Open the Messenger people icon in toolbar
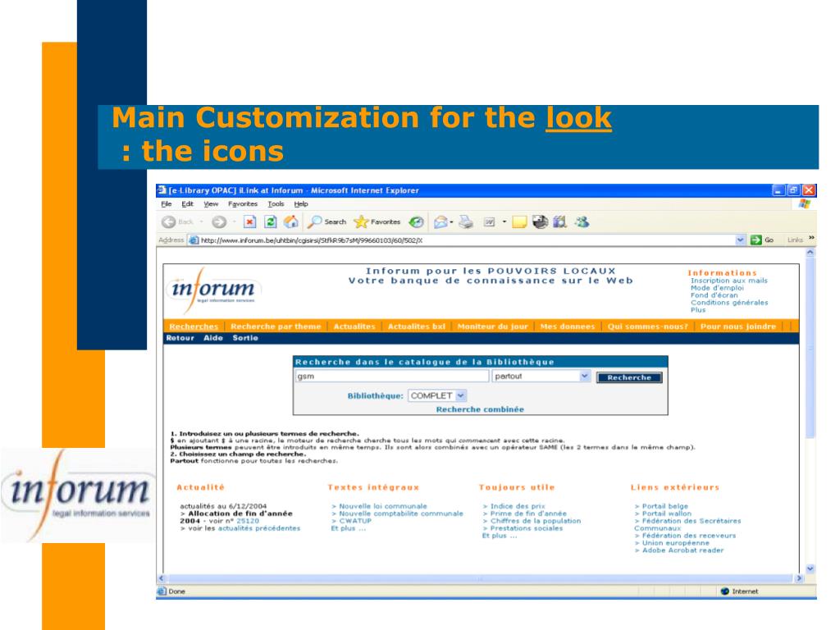 pyautogui.click(x=582, y=221)
